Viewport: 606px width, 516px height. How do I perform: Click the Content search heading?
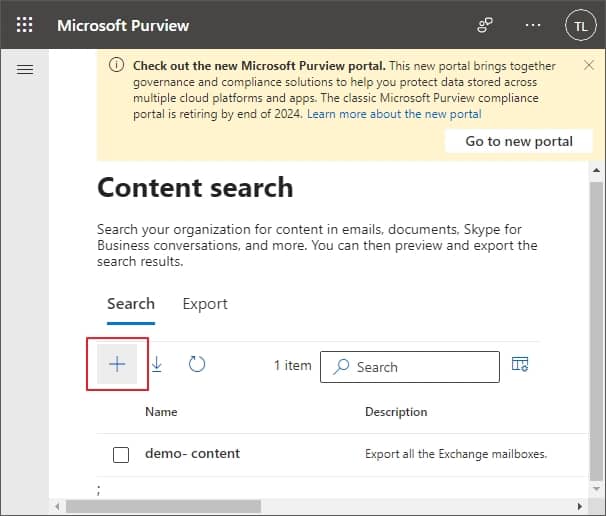195,187
